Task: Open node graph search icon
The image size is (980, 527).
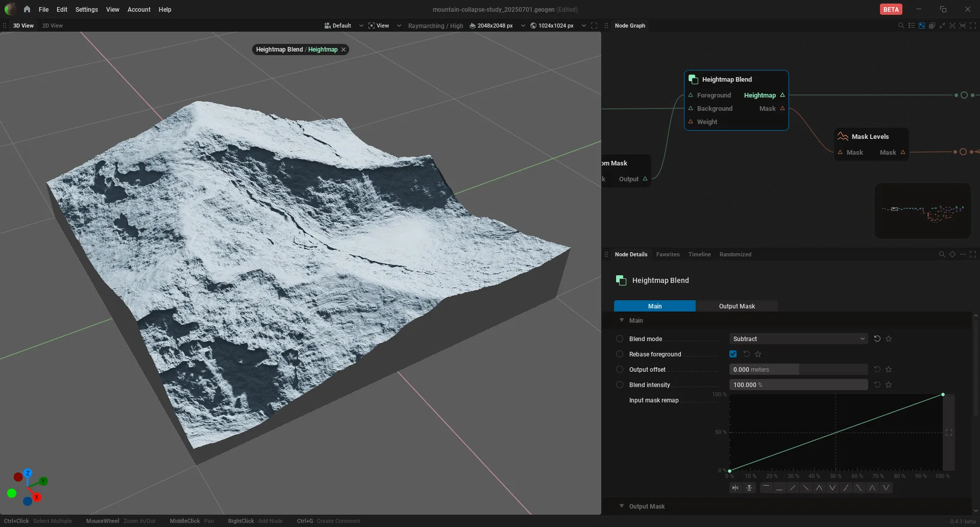Action: (x=901, y=26)
